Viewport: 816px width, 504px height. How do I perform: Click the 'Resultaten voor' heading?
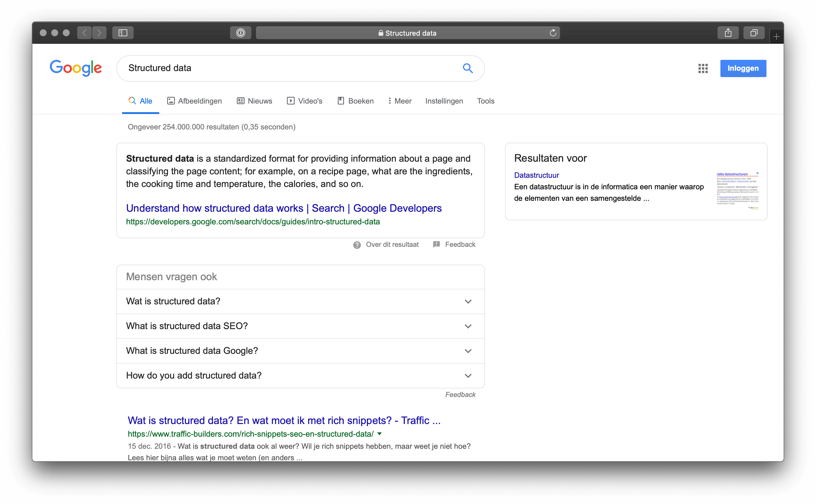click(550, 158)
